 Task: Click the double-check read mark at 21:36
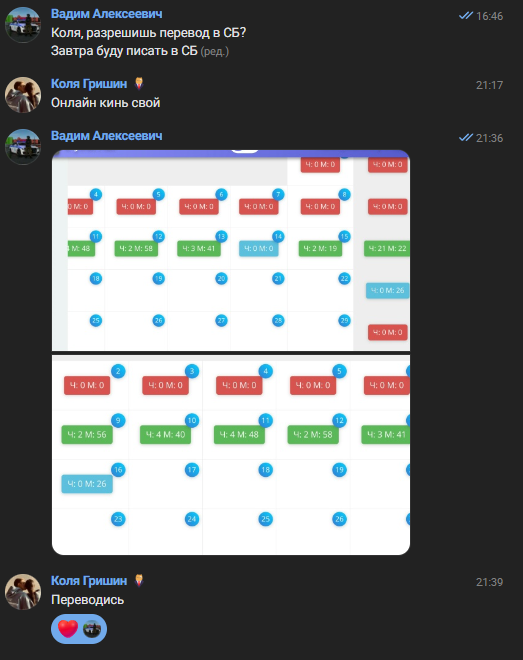466,138
